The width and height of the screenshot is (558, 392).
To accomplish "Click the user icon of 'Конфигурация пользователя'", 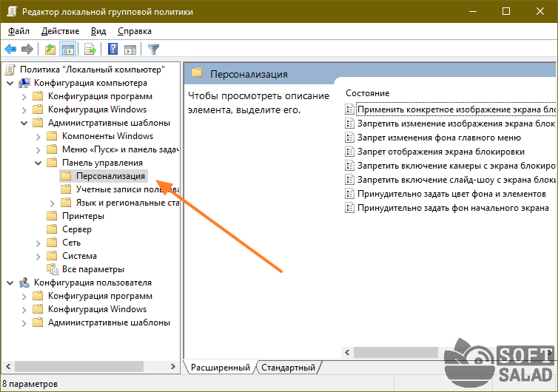I will 24,283.
